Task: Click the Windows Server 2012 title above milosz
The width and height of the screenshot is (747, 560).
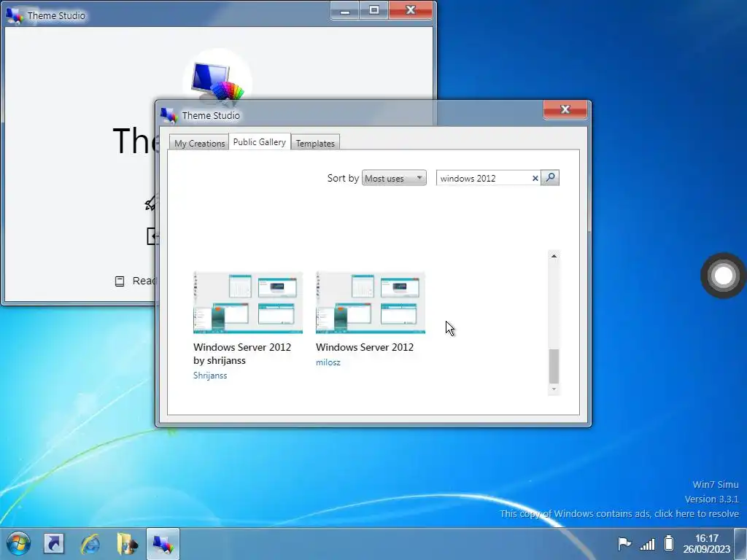Action: [365, 346]
